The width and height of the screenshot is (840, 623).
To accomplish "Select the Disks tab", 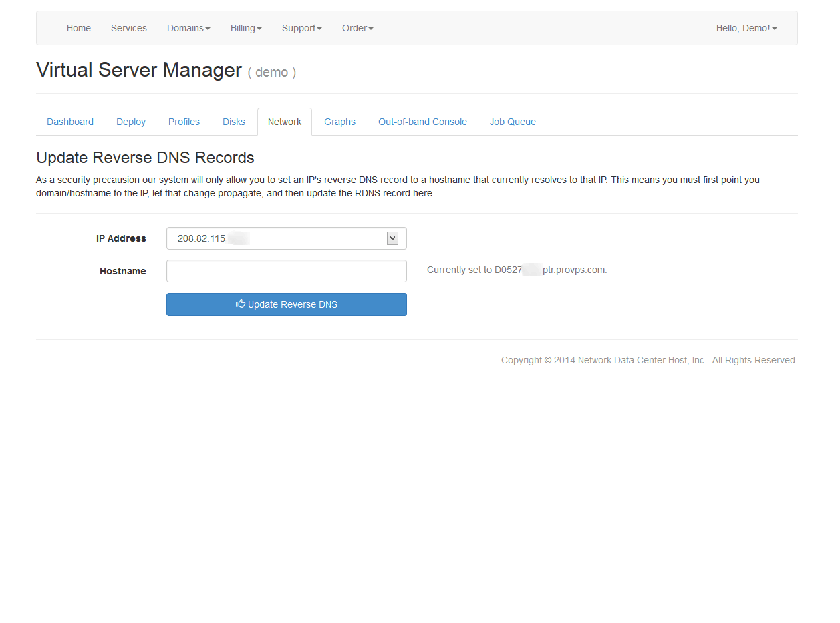I will tap(234, 122).
